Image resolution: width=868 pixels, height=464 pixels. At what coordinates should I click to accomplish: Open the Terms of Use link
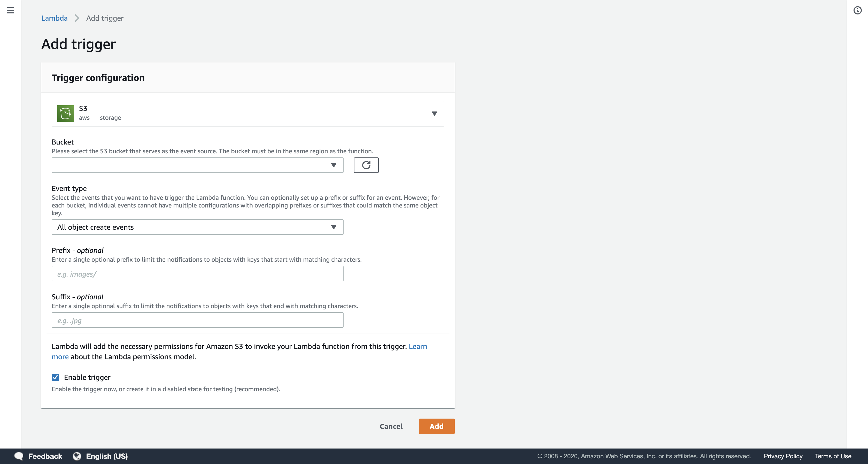[833, 456]
